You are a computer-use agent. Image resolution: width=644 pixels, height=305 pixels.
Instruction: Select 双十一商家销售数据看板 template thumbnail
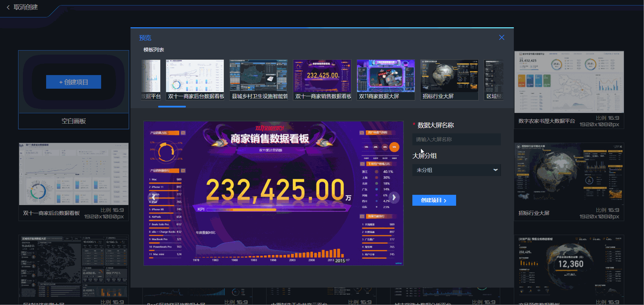tap(322, 80)
